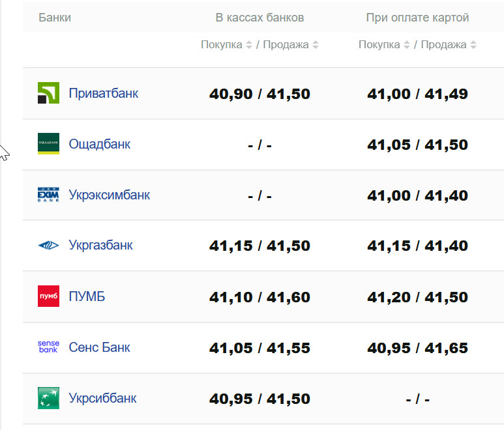Click the Укрэксимбанк EXIM logo

point(49,195)
